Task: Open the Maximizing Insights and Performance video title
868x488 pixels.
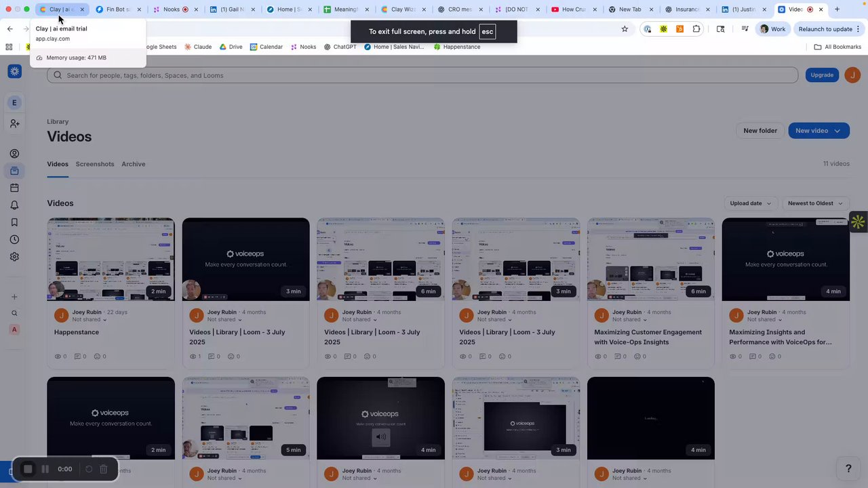Action: 780,337
